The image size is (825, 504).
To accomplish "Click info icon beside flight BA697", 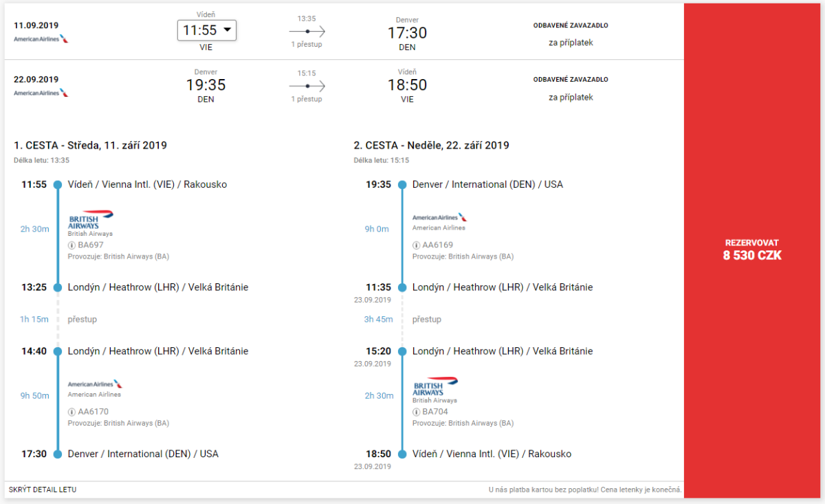I will click(71, 245).
